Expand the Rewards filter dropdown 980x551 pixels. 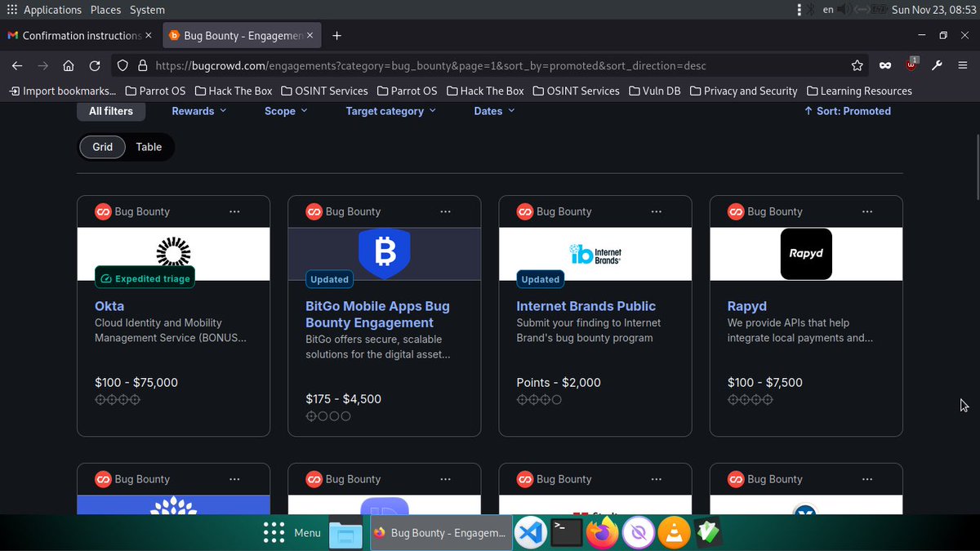pyautogui.click(x=199, y=111)
